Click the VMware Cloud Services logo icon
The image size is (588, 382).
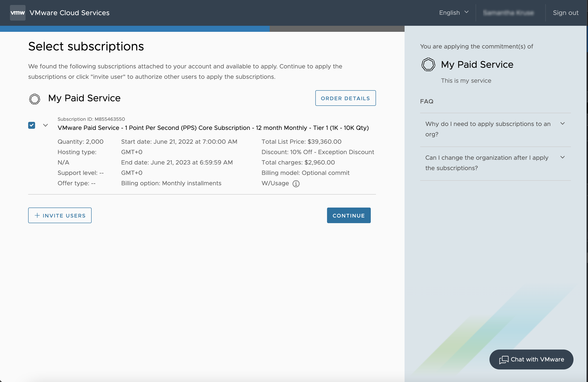pos(17,12)
